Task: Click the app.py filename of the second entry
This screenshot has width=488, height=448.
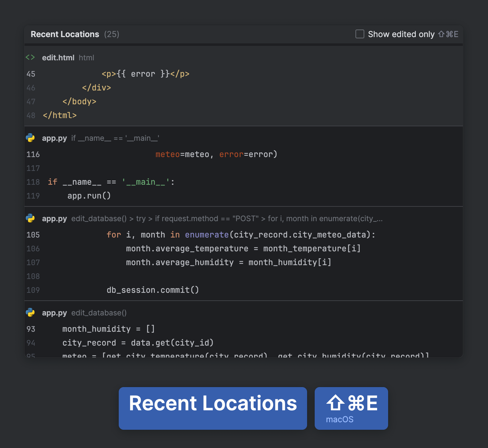Action: pos(55,138)
